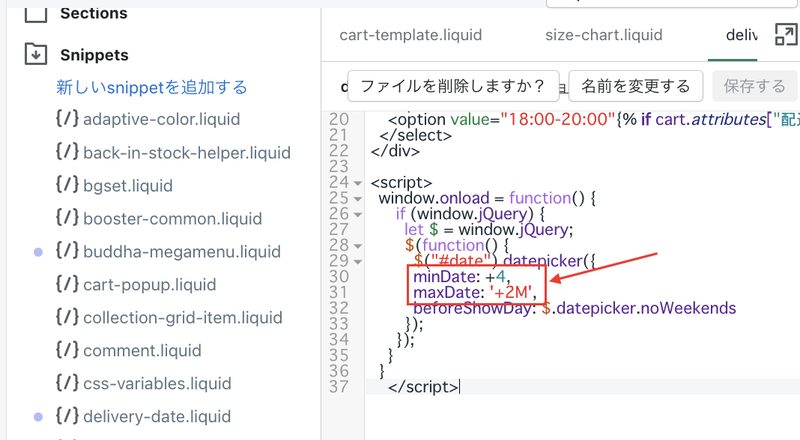Open delivery-date.liquid snippet
The width and height of the screenshot is (800, 440).
[157, 417]
